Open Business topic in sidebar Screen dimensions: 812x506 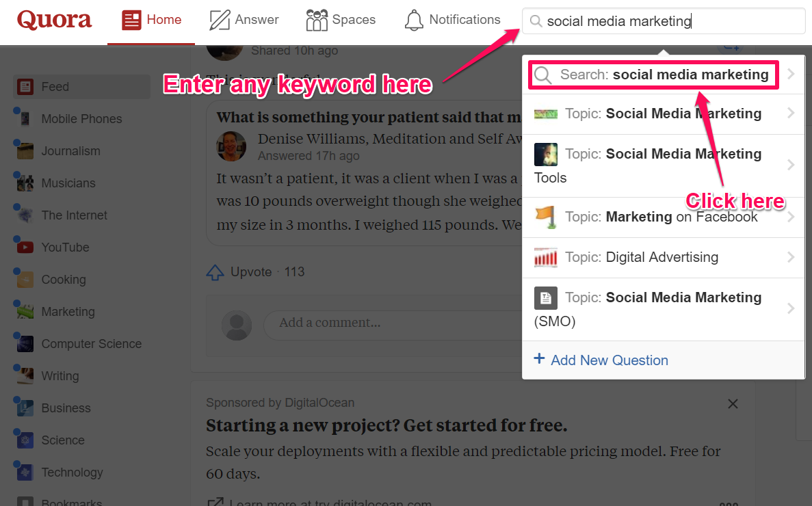pos(66,408)
